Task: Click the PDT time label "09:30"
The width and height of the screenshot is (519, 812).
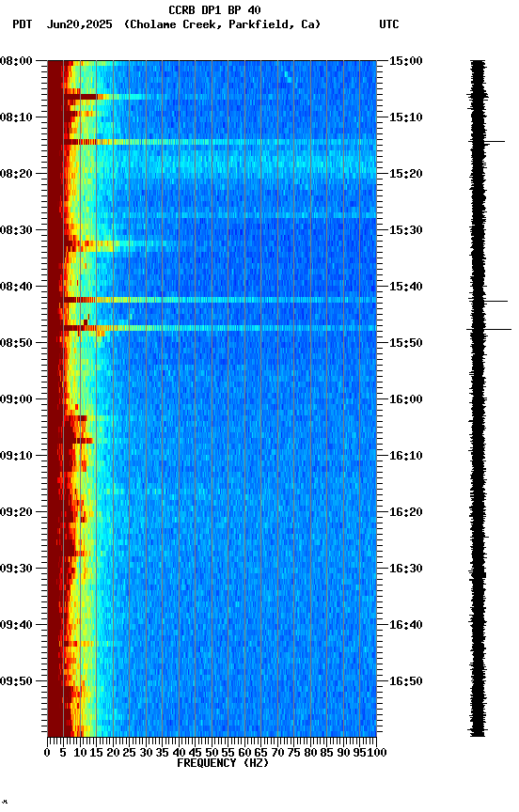Action: pyautogui.click(x=16, y=570)
